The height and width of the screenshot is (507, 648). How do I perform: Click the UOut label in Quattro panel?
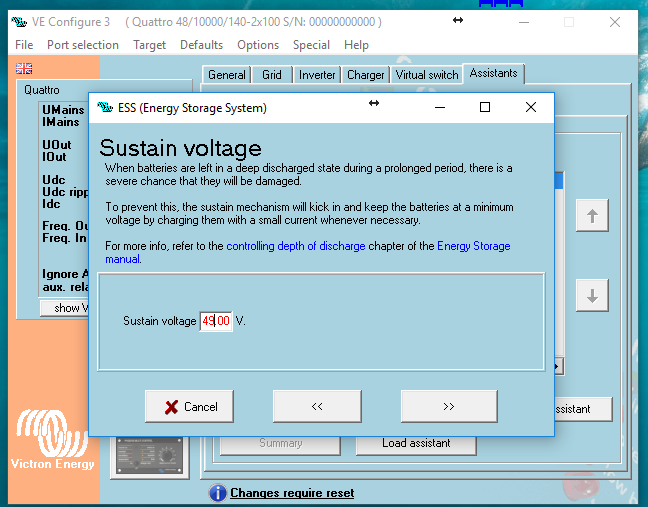tap(57, 145)
